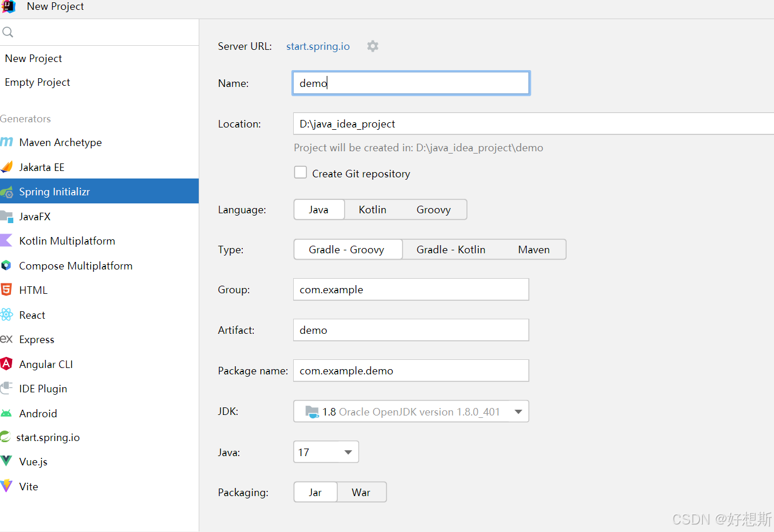Click the start.spring.io generator icon

point(6,437)
